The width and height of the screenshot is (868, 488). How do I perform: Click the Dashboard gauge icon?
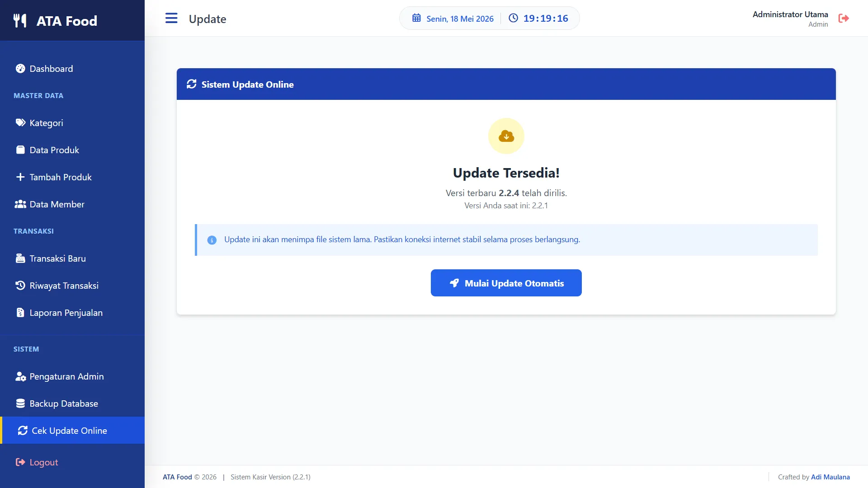coord(20,69)
